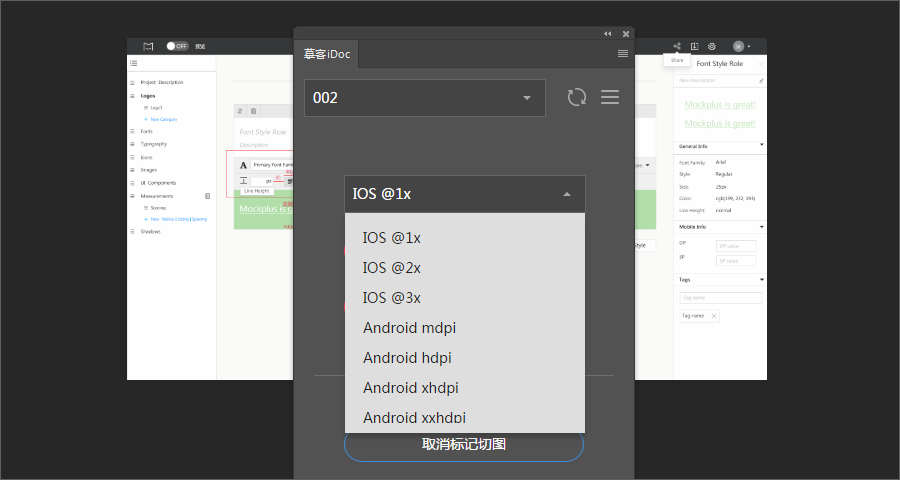
Task: Click the line height icon
Action: [243, 181]
